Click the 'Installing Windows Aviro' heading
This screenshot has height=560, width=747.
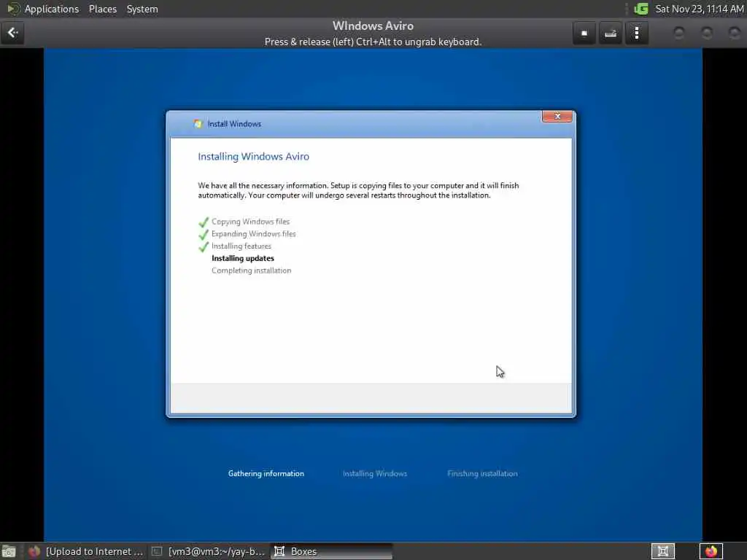253,156
